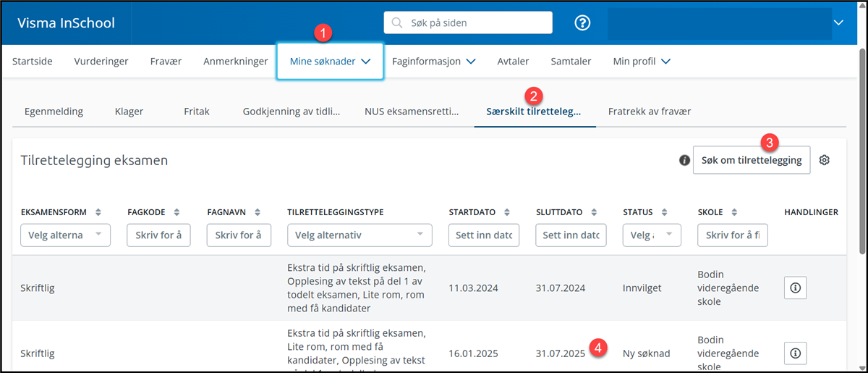Click the Fagkode filter text field

tap(158, 235)
